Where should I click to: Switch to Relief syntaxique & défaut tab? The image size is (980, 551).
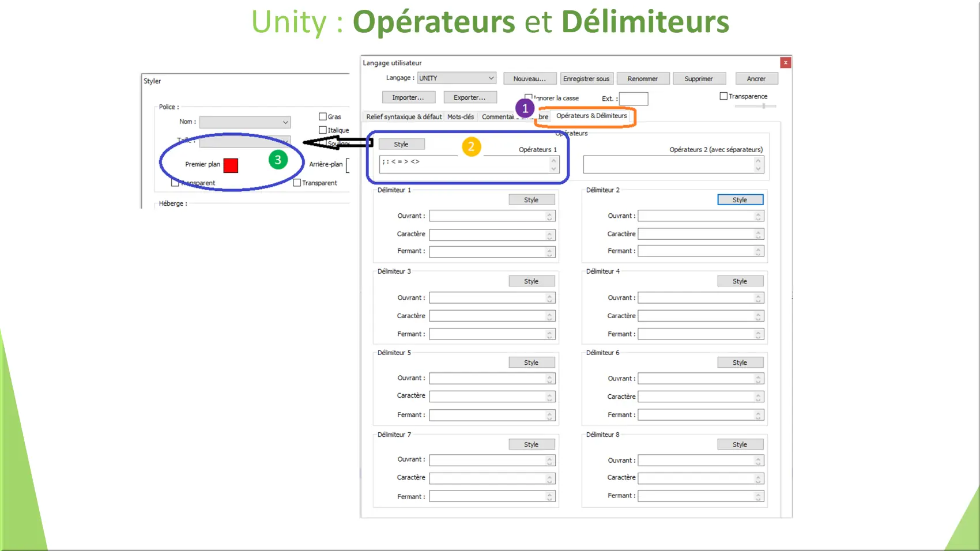(404, 116)
